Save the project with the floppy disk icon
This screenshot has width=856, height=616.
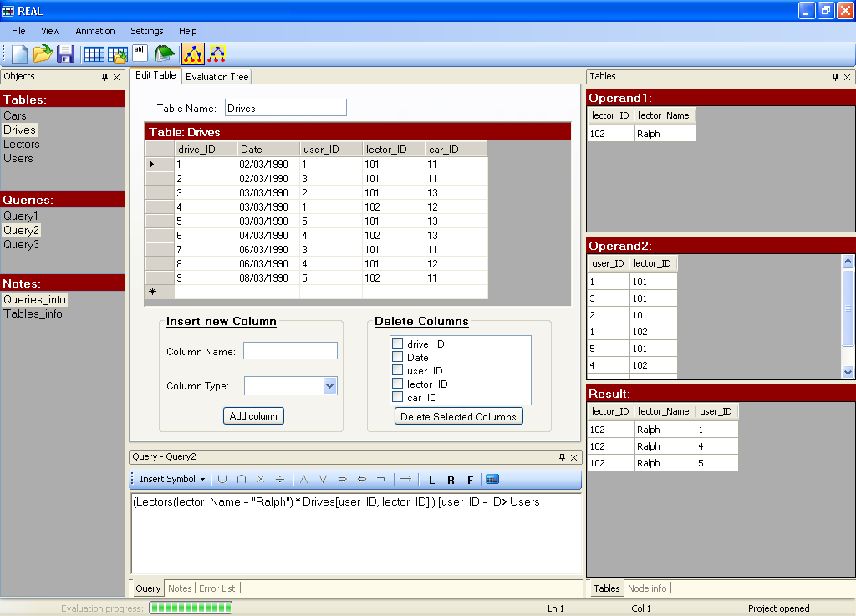coord(65,54)
